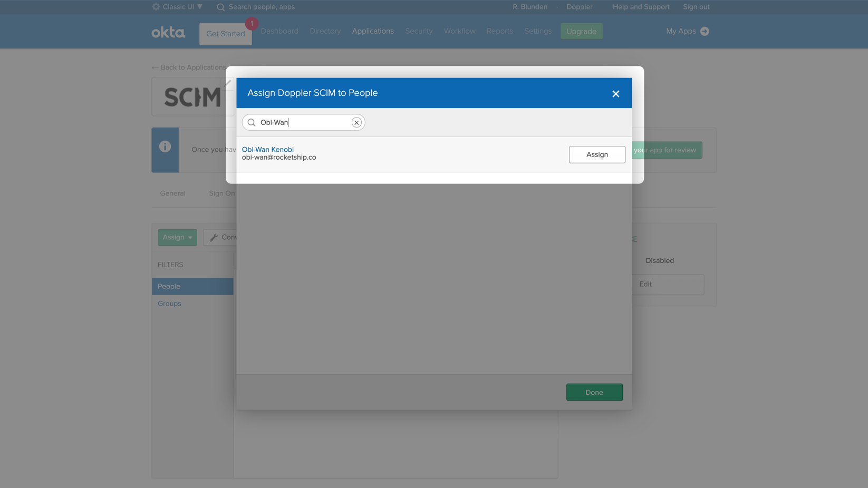This screenshot has height=488, width=868.
Task: Click Sign out
Action: point(696,7)
